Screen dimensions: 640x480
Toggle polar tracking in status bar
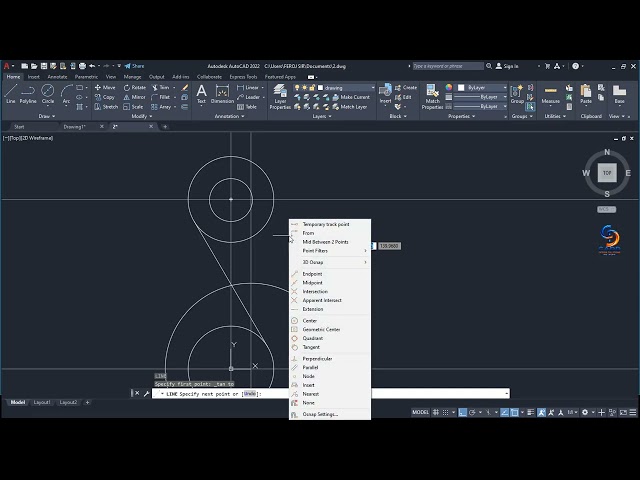tap(472, 412)
